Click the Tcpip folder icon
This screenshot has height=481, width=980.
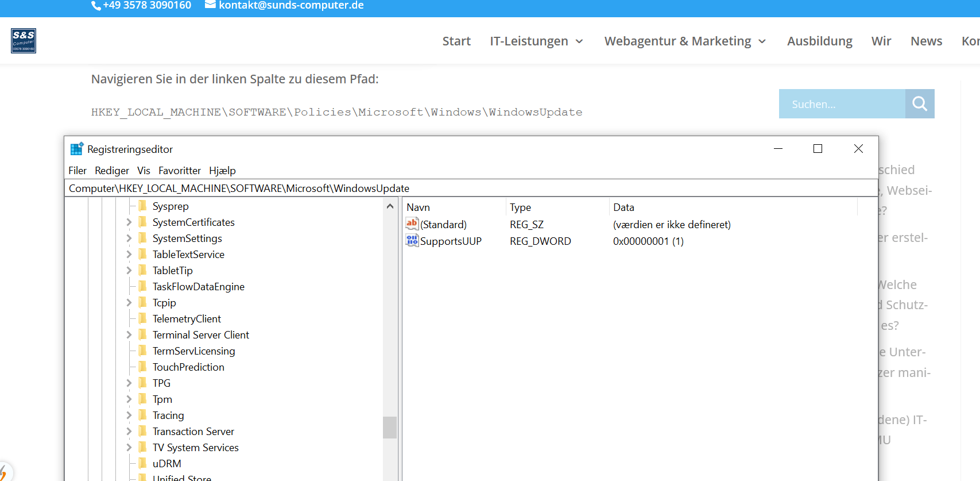pyautogui.click(x=143, y=302)
